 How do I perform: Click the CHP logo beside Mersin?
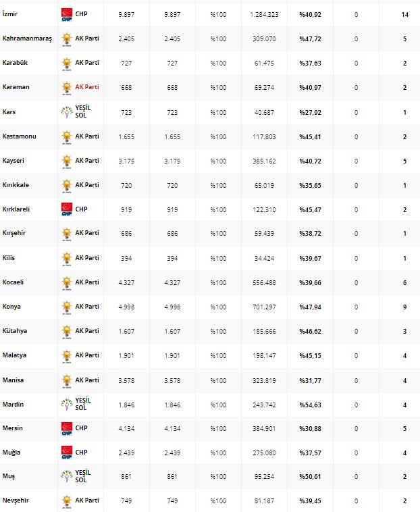[x=66, y=428]
